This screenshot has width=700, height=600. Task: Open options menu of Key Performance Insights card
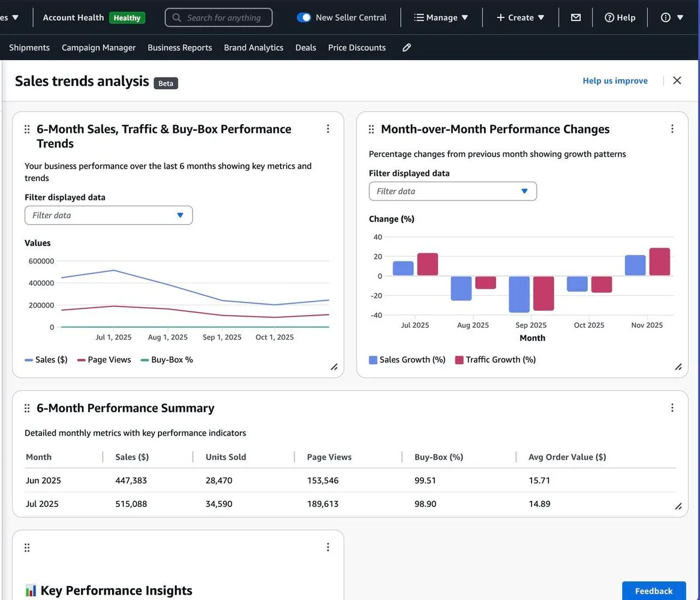pyautogui.click(x=328, y=547)
